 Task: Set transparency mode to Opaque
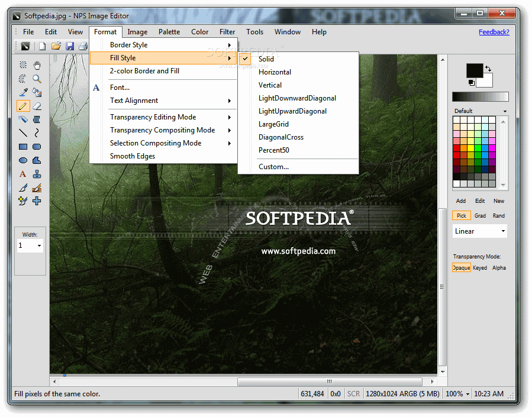[462, 268]
